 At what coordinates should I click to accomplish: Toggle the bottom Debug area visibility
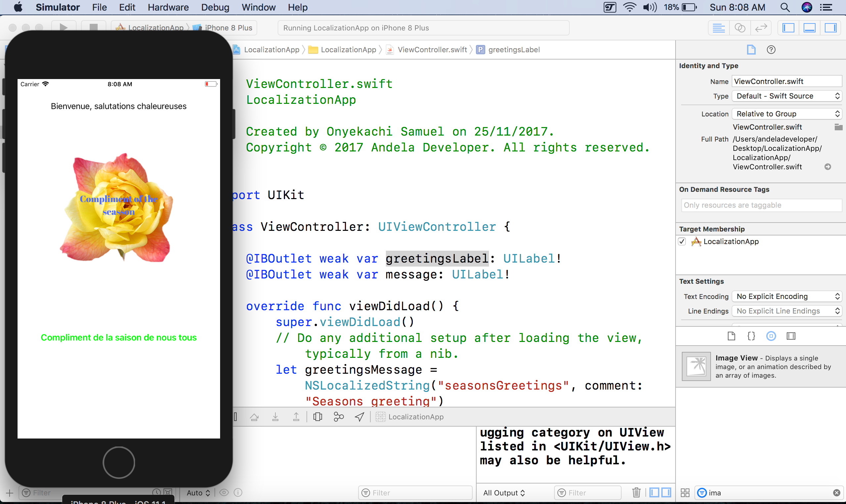pyautogui.click(x=809, y=28)
